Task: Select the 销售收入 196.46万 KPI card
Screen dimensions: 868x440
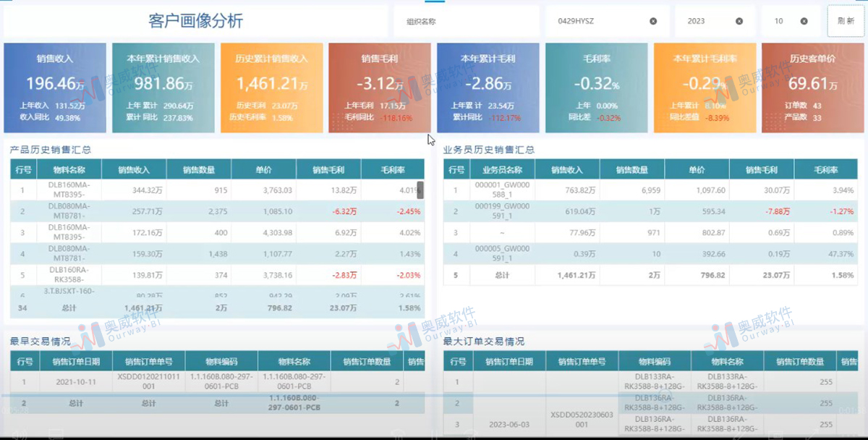Action: click(55, 88)
